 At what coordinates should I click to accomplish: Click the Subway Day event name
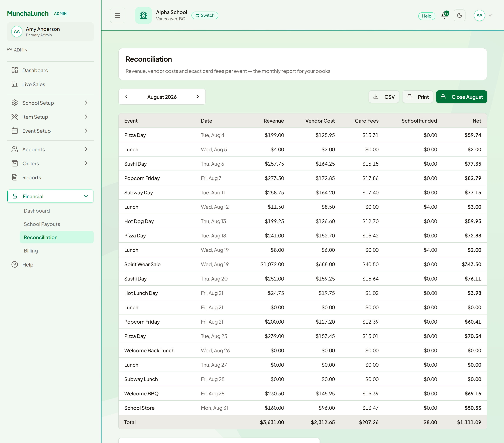pos(139,193)
